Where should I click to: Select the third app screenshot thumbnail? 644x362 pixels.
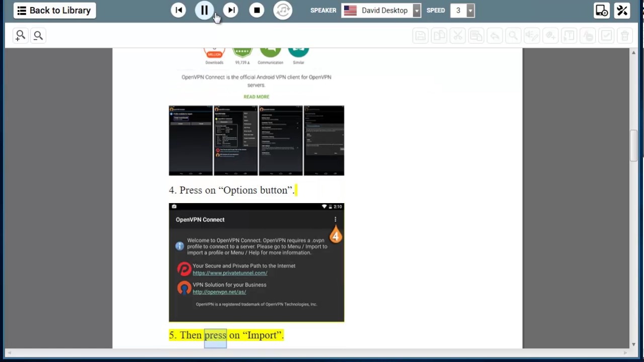point(281,140)
